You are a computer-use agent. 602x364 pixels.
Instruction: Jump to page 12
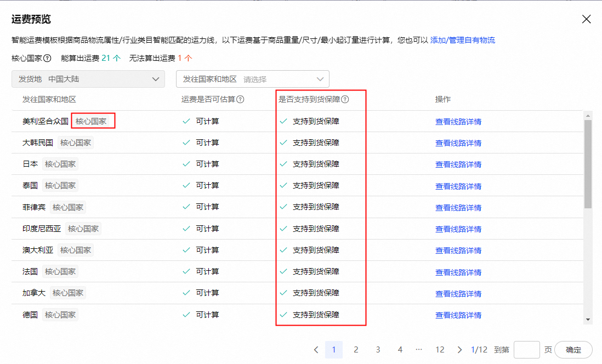click(x=440, y=350)
